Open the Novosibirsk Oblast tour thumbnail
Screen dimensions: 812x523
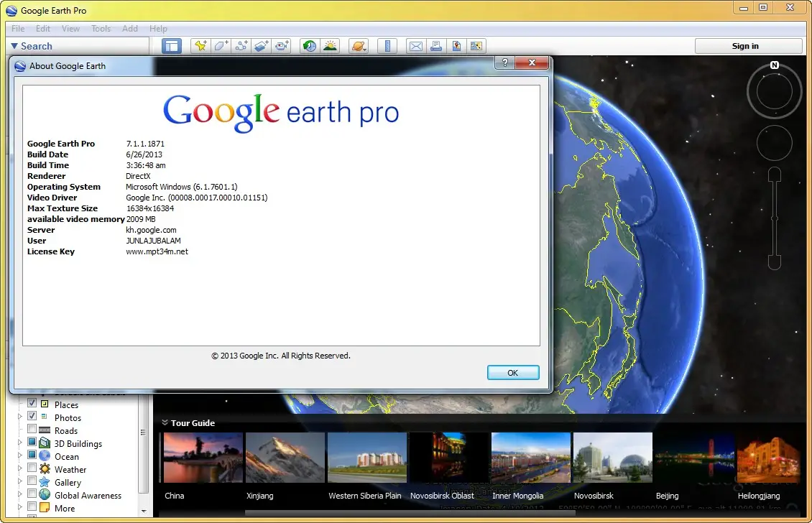[449, 458]
